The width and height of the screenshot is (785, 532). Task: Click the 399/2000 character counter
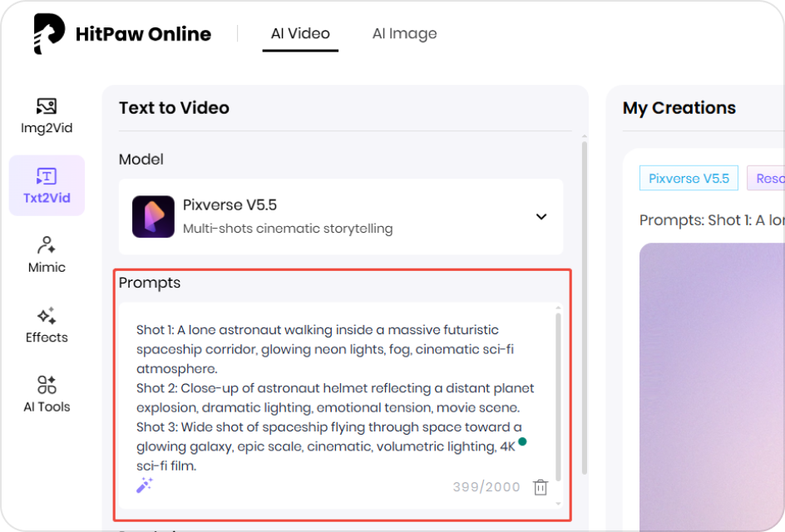[x=486, y=487]
